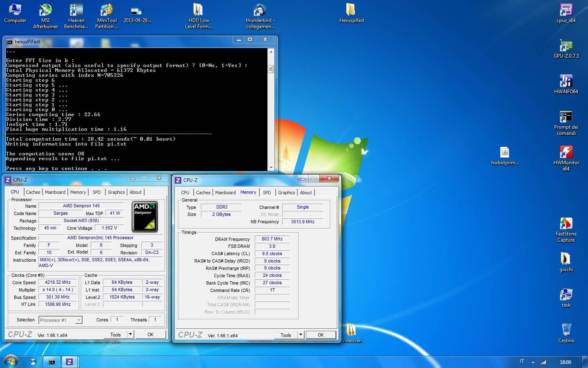Image resolution: width=588 pixels, height=368 pixels.
Task: Switch to CPU-Z taskbar button
Action: click(x=69, y=362)
